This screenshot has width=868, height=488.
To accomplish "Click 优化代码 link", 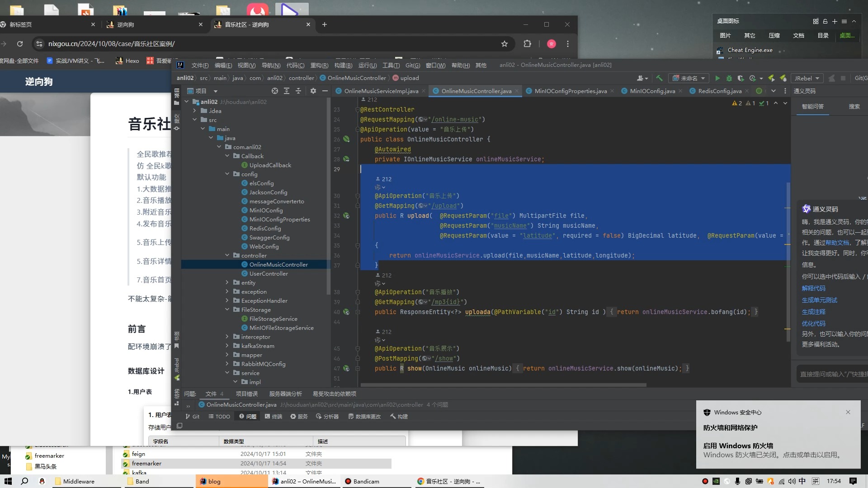I will (x=813, y=324).
